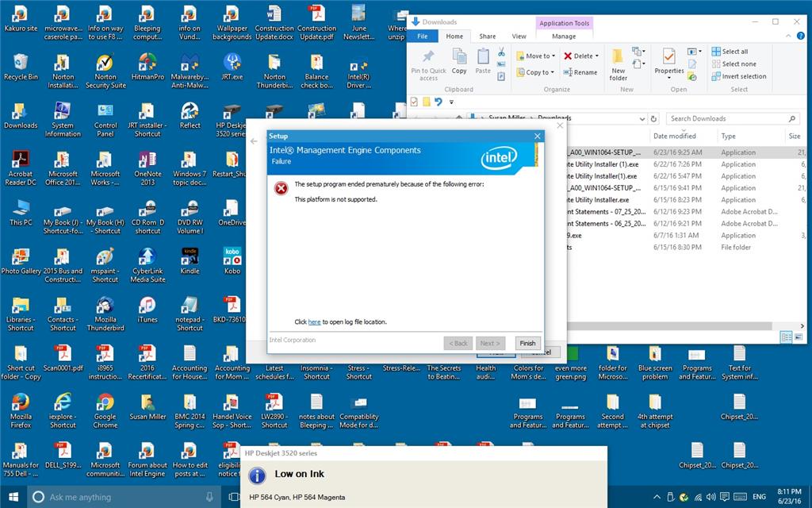Click 'here' link to open log location

314,322
